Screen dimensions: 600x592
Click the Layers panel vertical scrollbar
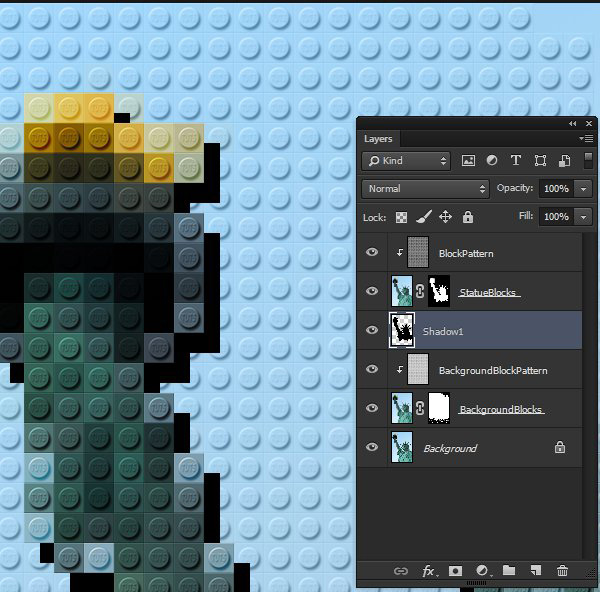(588, 396)
